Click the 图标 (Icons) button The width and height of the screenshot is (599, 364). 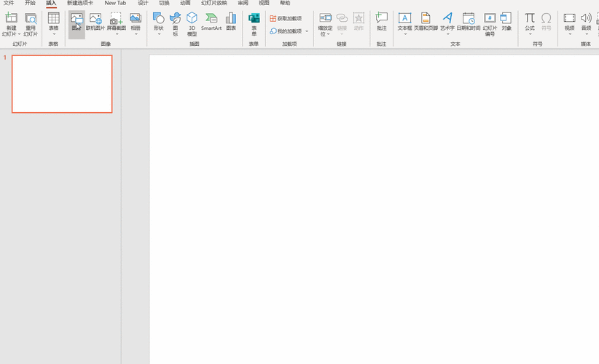176,25
